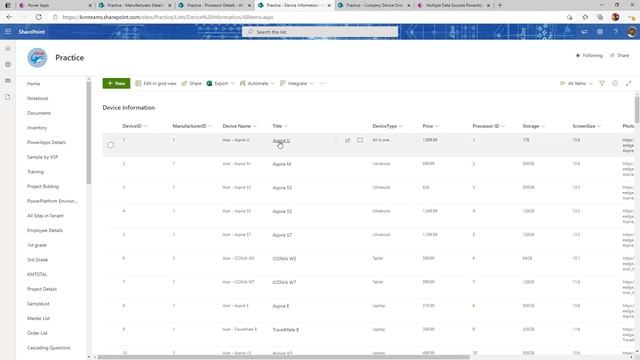
Task: Open a new browser tab
Action: tap(500, 5)
